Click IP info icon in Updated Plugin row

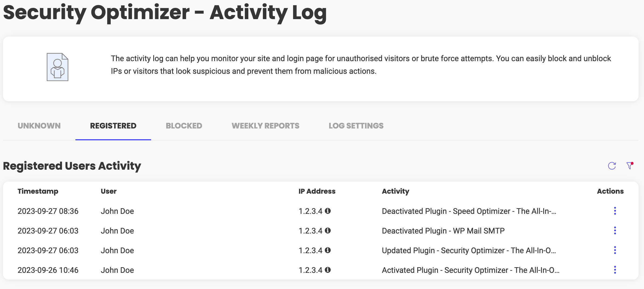click(x=328, y=250)
